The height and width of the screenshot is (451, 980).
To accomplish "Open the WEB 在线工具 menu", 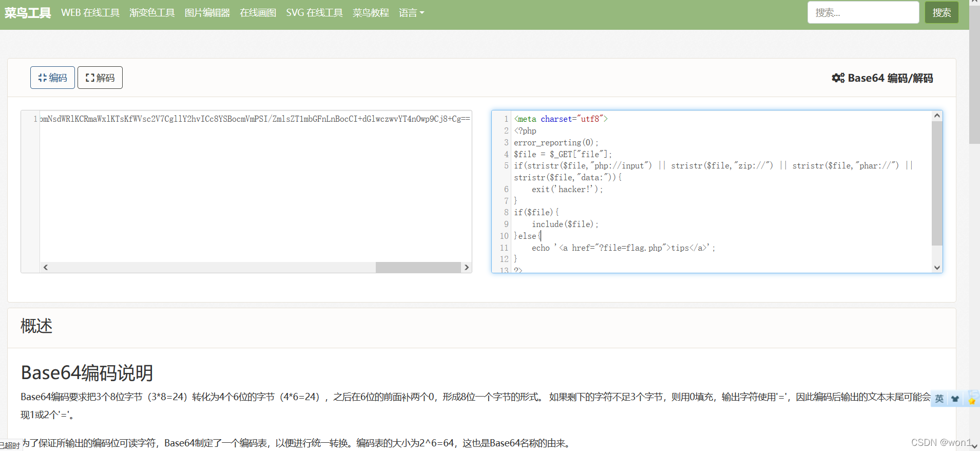I will 90,13.
